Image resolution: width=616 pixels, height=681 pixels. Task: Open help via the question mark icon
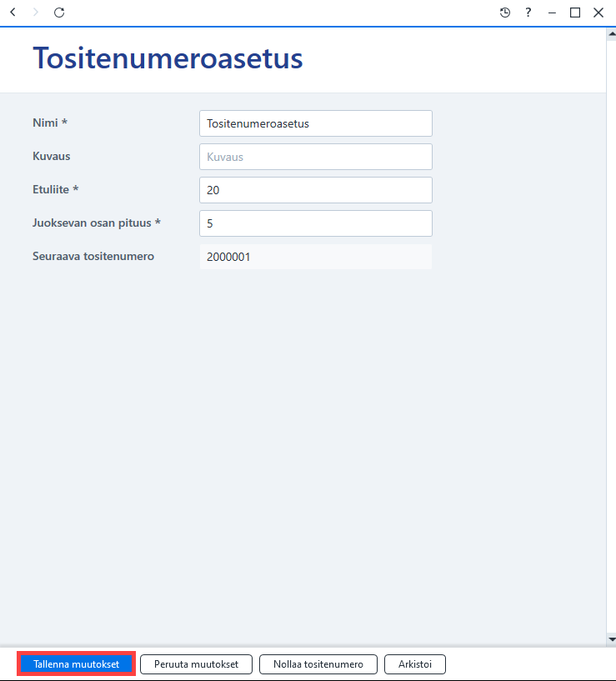[528, 13]
